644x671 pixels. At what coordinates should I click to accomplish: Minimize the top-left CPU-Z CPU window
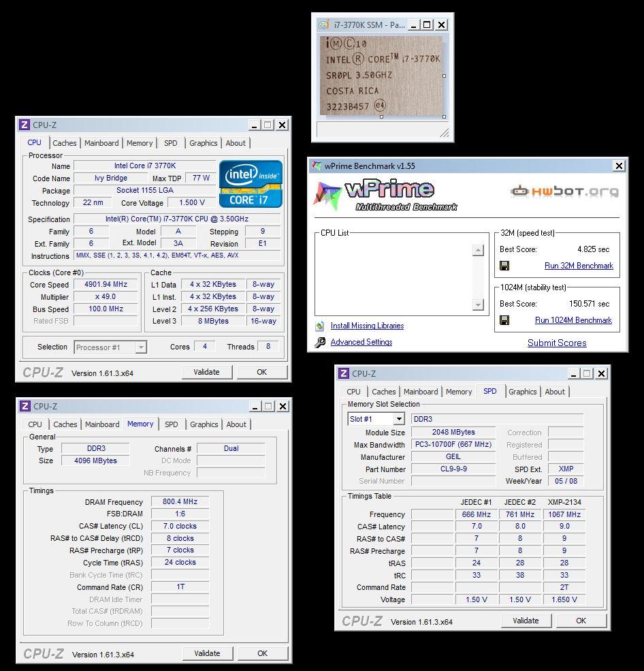point(255,125)
